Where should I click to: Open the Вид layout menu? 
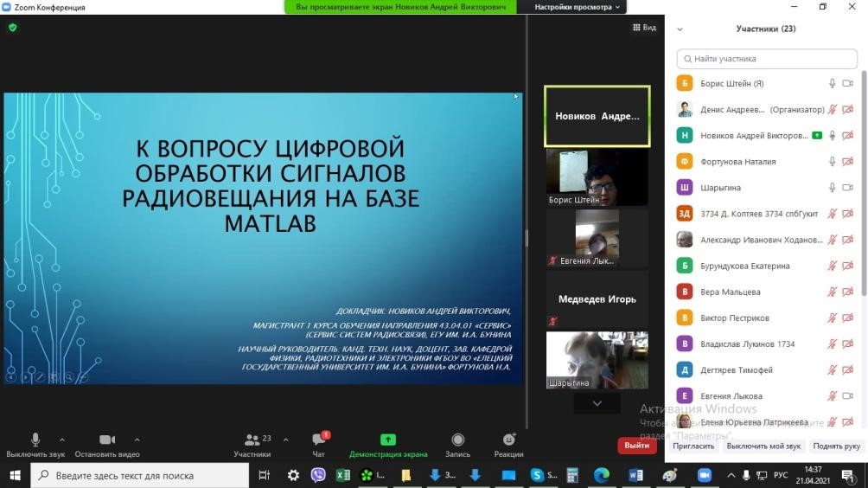coord(644,27)
